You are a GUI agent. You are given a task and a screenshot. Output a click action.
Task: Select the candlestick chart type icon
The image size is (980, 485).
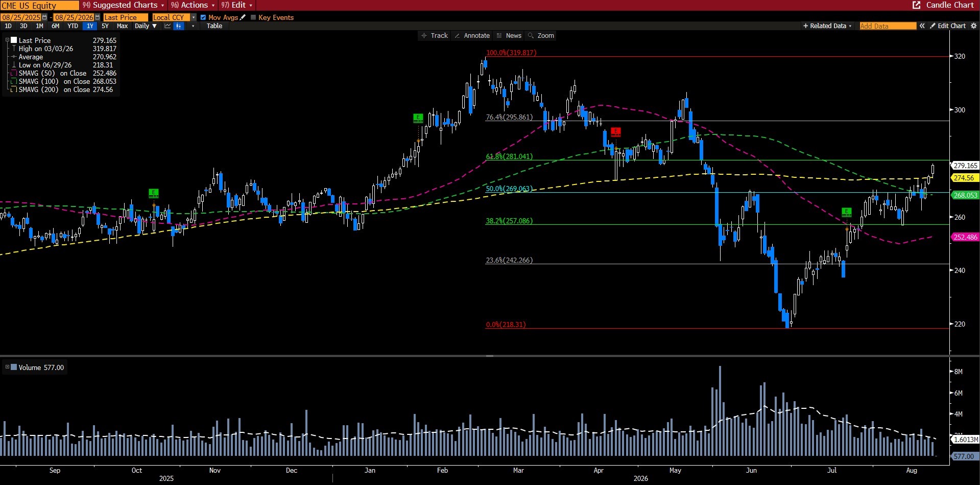coord(179,26)
